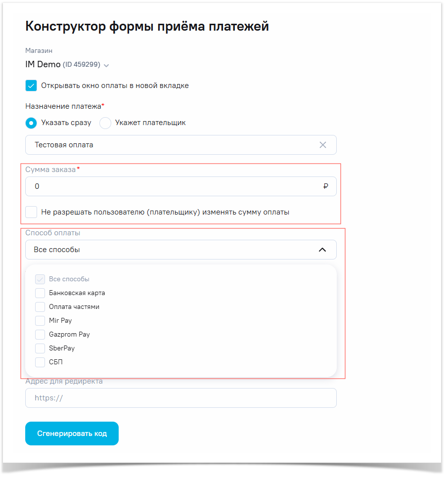
Task: Check the 'СБП' payment option
Action: click(40, 362)
